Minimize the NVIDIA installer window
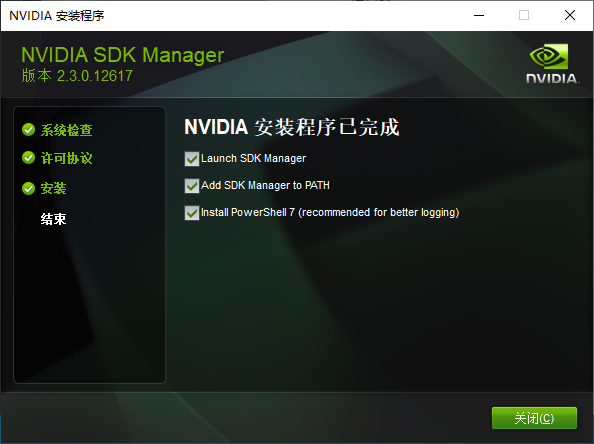Screen dimensions: 594x444 (x=479, y=16)
